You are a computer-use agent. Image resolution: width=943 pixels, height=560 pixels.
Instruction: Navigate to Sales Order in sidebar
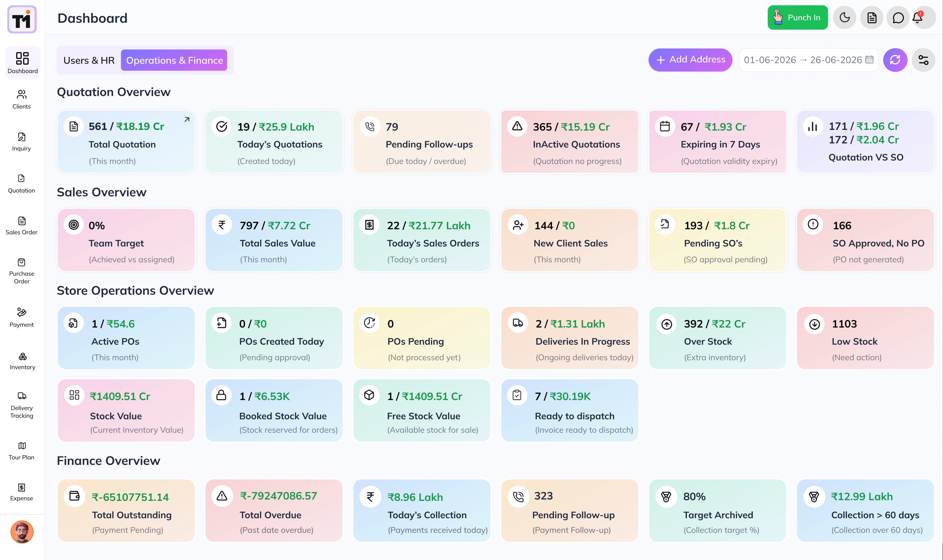click(22, 226)
